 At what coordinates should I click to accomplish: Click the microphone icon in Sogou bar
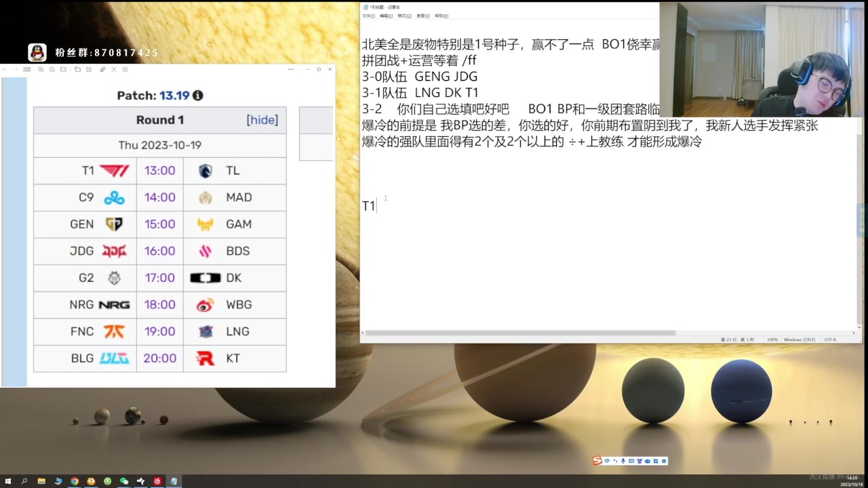coord(623,461)
